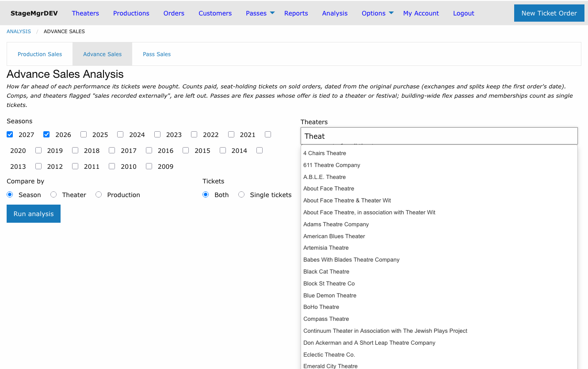
Task: Follow the ANALYSIS breadcrumb link
Action: point(19,31)
